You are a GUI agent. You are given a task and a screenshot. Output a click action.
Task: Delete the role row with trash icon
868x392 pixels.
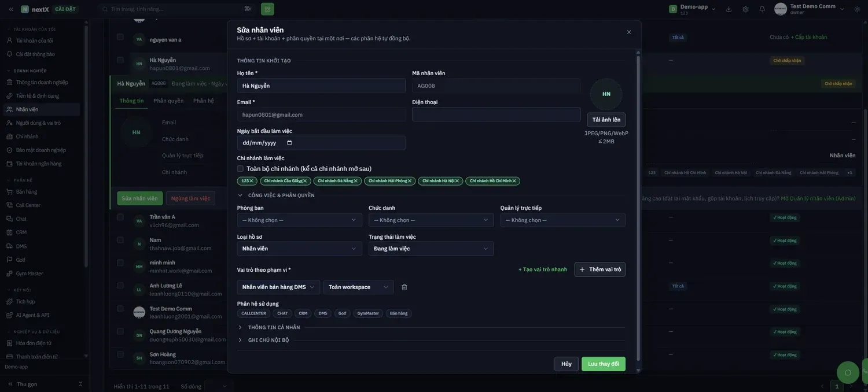[x=404, y=287]
